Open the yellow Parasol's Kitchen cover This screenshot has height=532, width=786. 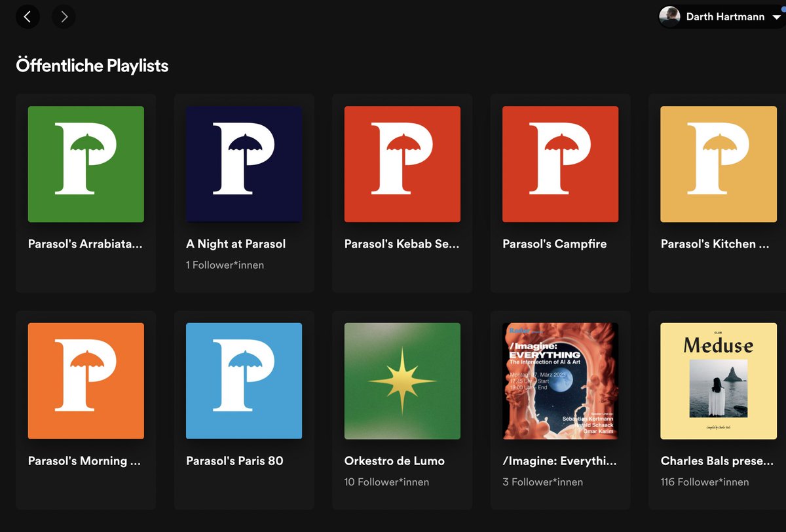[719, 164]
